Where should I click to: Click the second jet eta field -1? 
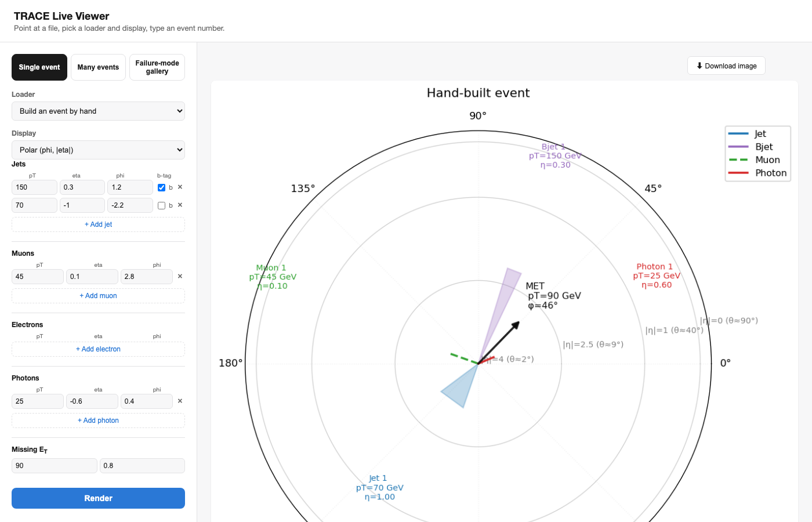coord(82,205)
